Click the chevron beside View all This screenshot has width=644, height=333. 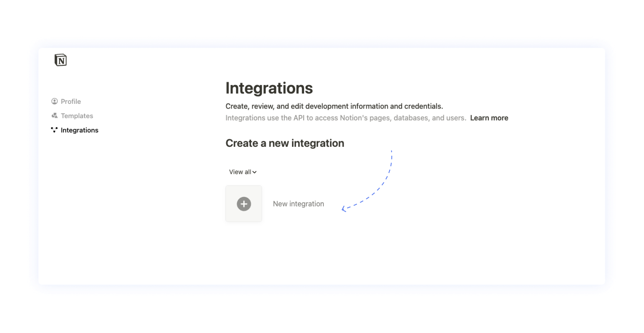[254, 172]
